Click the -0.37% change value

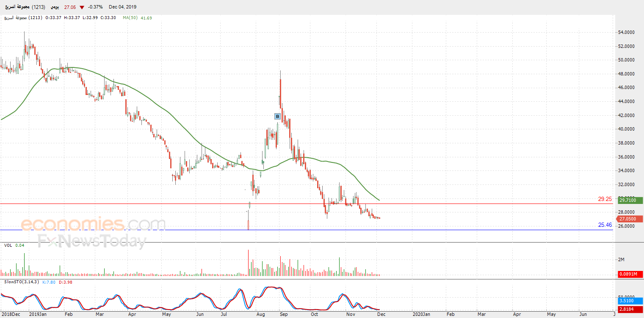click(x=95, y=7)
